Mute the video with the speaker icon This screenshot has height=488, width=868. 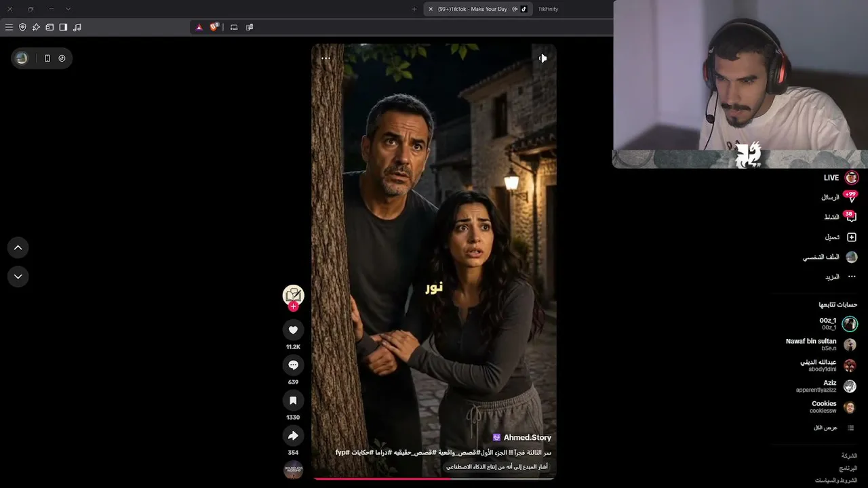coord(542,58)
